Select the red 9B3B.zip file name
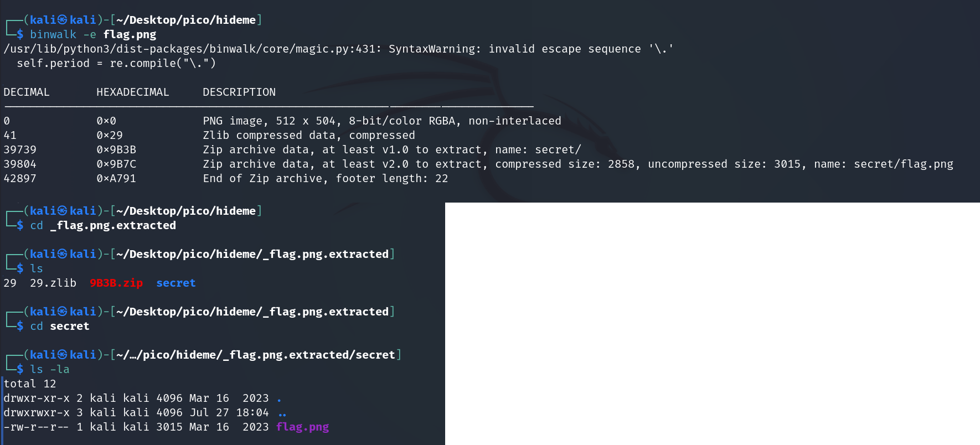 [x=116, y=283]
